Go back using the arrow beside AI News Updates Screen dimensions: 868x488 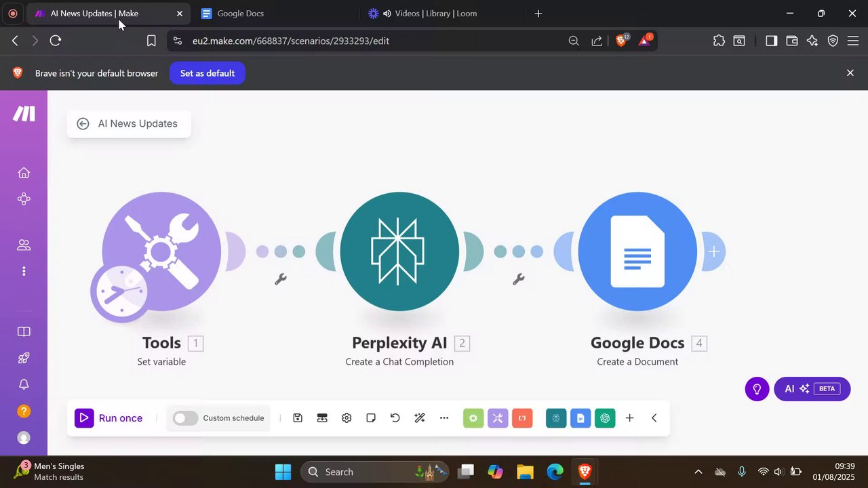(x=83, y=123)
